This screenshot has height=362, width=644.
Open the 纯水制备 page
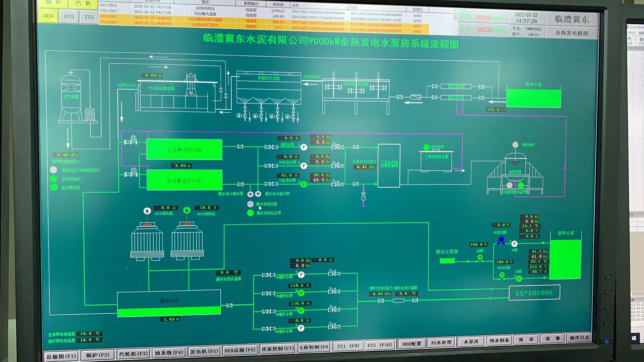click(x=499, y=340)
